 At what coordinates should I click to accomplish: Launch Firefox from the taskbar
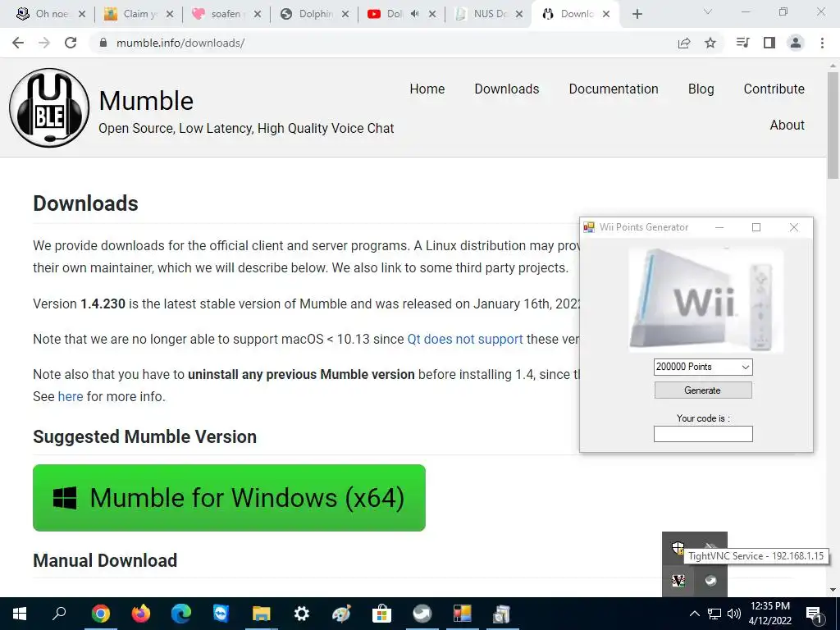point(141,614)
